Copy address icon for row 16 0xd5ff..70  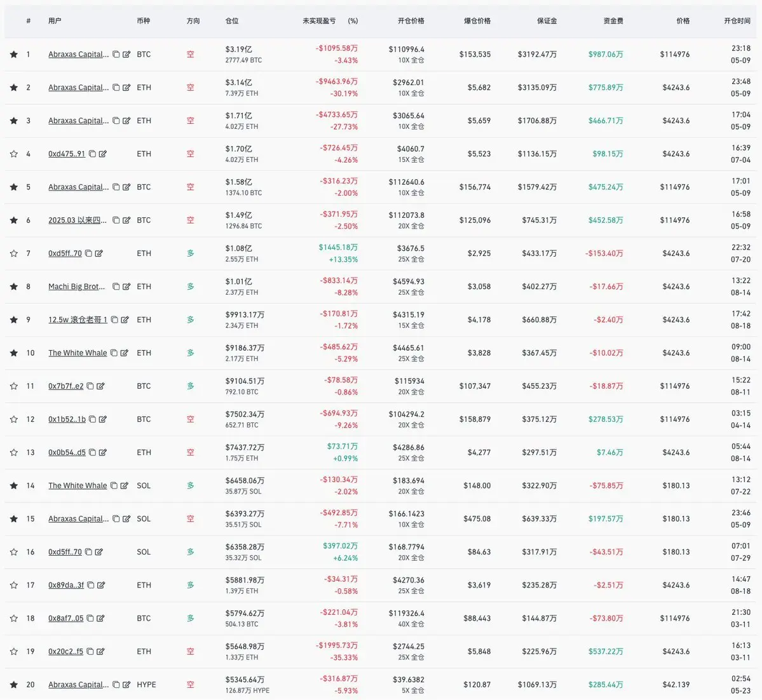88,553
